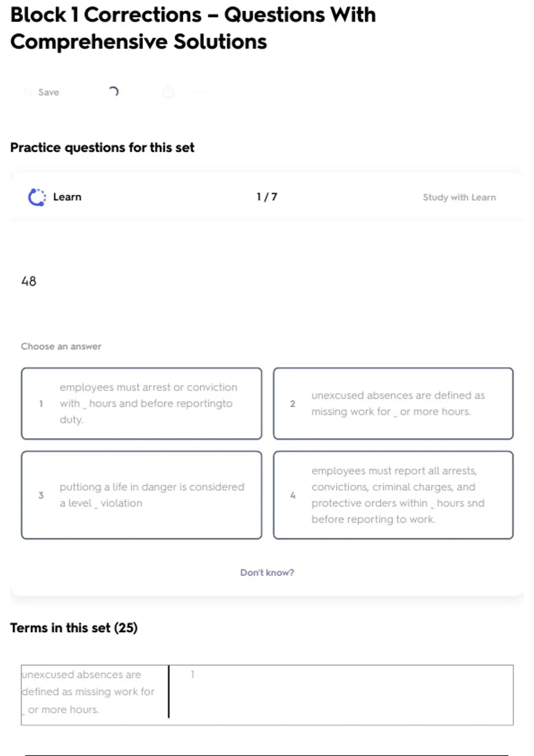Open the three-dot more options menu
534x756 pixels.
(201, 92)
